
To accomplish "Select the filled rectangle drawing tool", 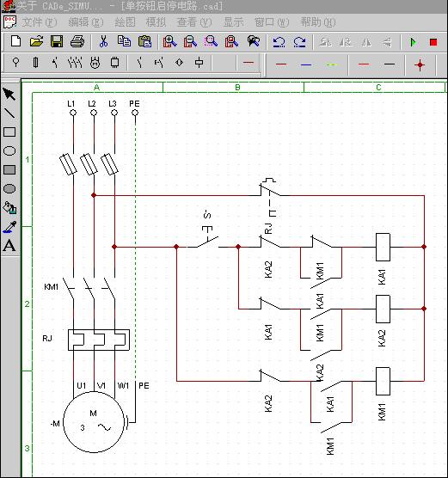I will [9, 170].
